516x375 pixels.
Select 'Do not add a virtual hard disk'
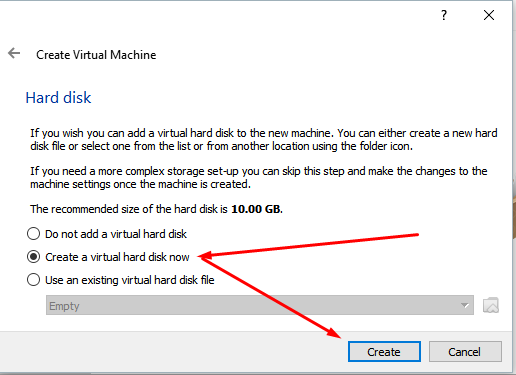[107, 234]
